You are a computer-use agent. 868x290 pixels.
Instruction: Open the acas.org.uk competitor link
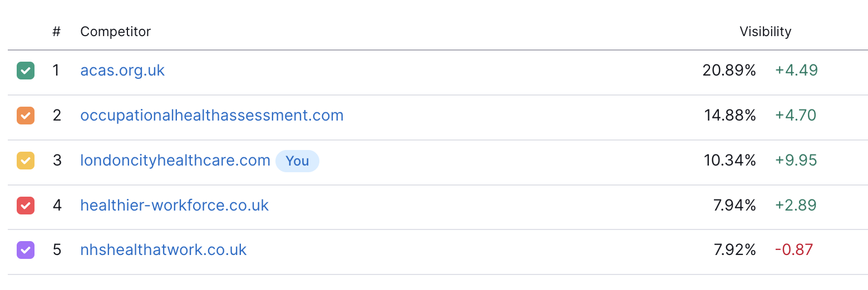(122, 71)
